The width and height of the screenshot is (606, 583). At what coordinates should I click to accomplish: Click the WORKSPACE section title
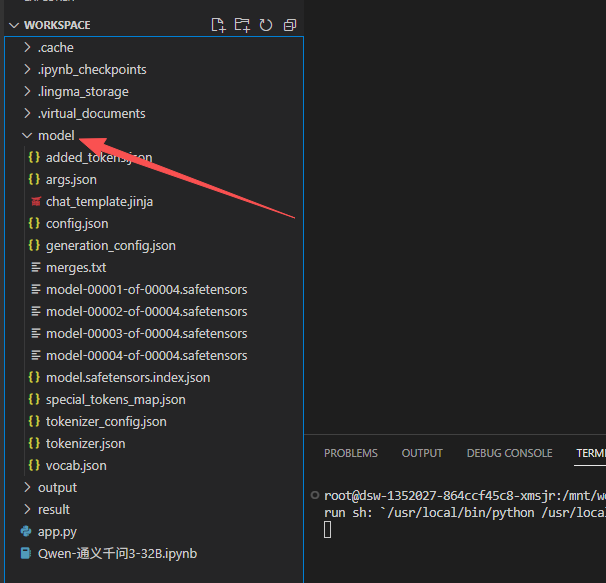coord(57,26)
